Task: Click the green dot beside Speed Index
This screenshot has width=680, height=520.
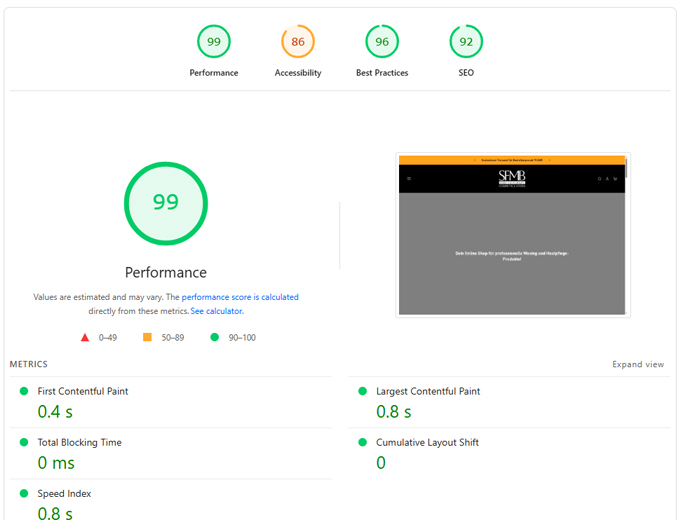Action: (24, 493)
